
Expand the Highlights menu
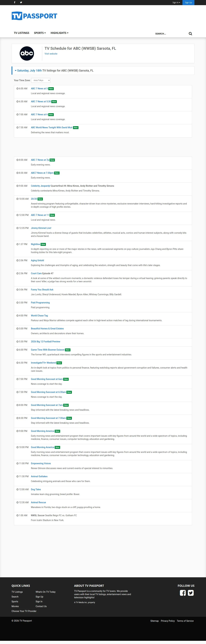coord(60,33)
